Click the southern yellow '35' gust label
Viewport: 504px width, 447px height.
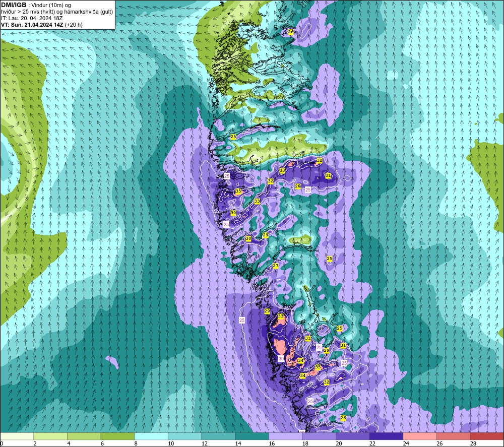318,367
